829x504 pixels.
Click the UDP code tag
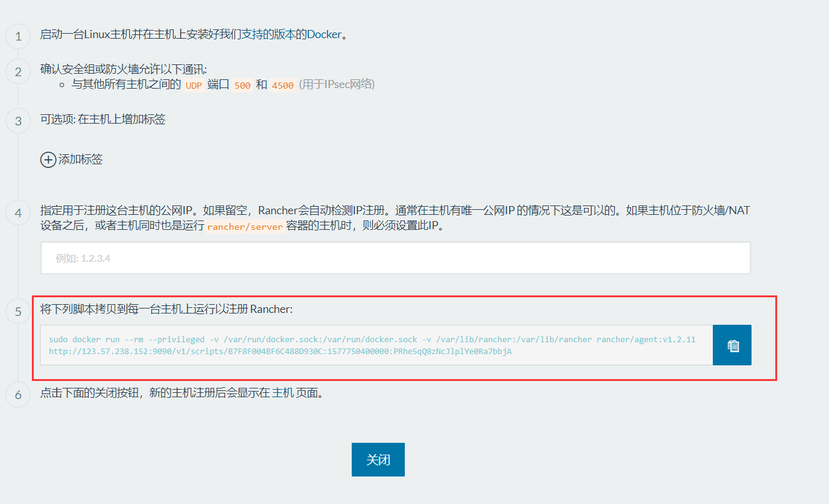pos(194,86)
